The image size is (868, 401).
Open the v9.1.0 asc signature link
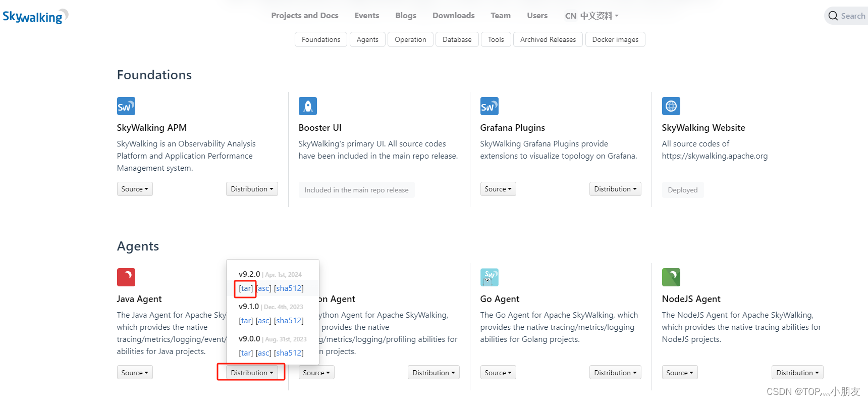(x=263, y=321)
